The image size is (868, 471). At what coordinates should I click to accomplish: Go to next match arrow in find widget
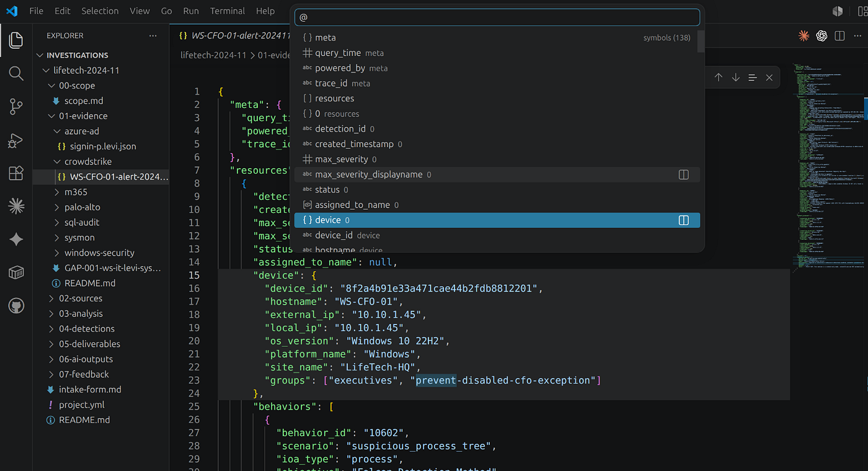(x=736, y=78)
